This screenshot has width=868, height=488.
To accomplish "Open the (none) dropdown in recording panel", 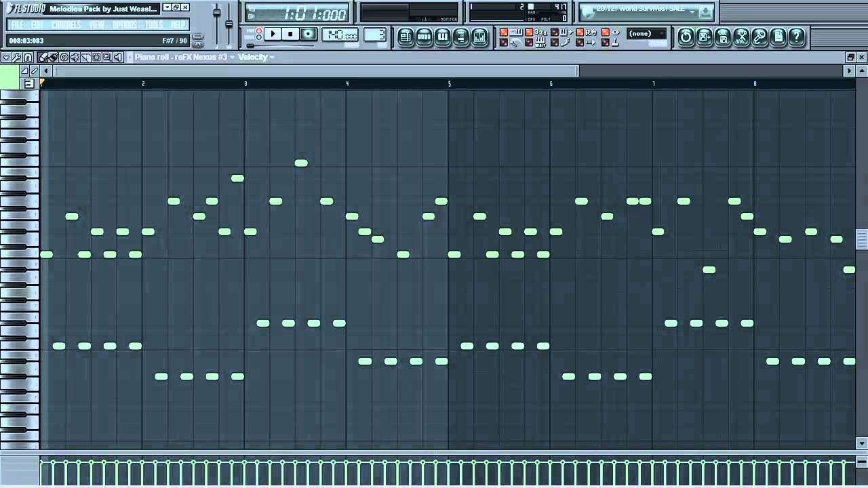I will (x=647, y=34).
